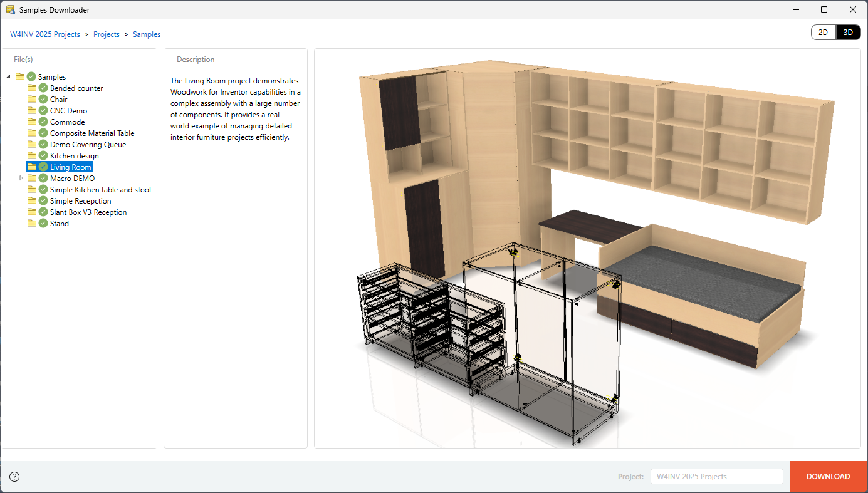Select the Macro DEMO sample row
This screenshot has height=493, width=868.
point(72,179)
